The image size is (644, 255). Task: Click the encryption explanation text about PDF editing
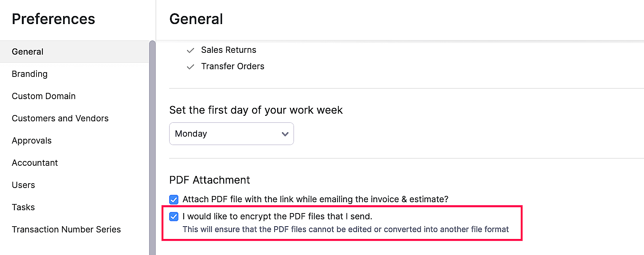345,229
